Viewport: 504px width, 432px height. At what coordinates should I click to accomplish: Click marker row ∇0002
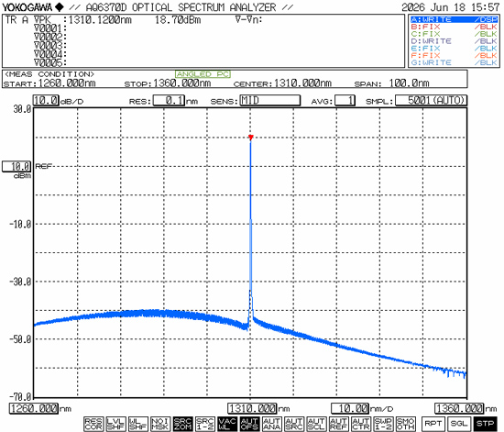click(50, 37)
